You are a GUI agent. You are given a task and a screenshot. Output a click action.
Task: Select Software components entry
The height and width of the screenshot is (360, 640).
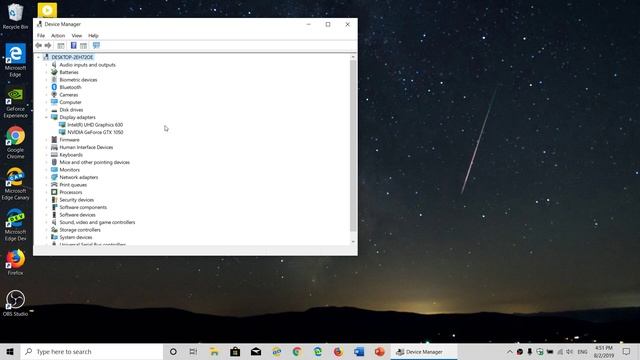pos(83,207)
